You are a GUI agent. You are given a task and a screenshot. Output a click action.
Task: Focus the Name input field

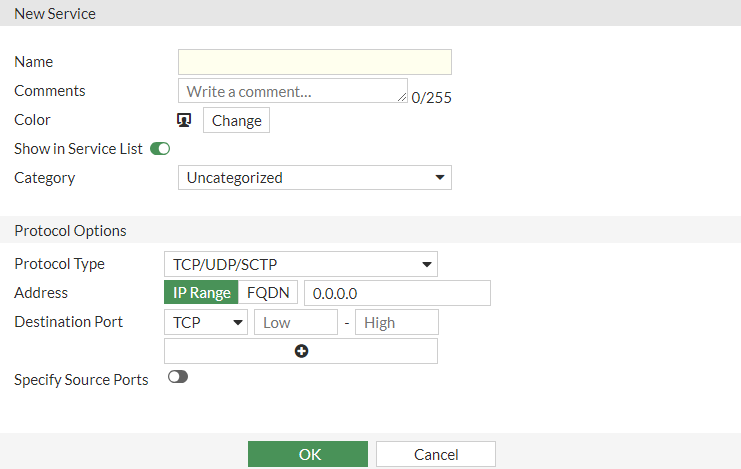coord(314,62)
